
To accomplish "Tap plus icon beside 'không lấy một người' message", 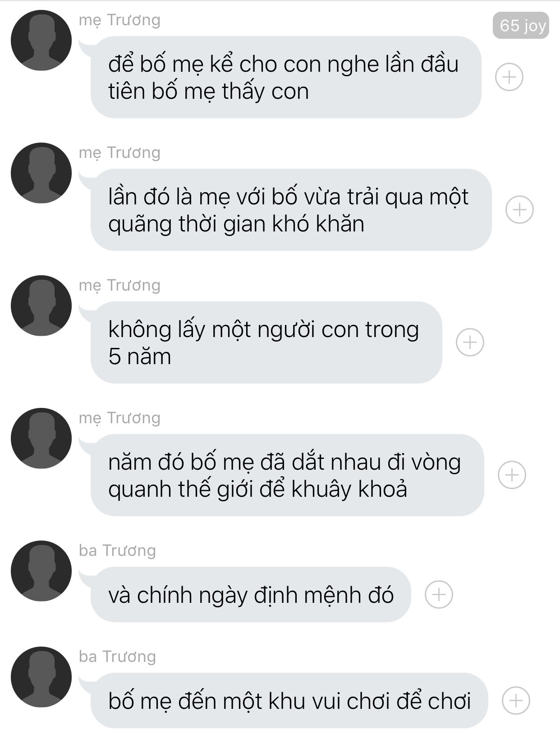I will (x=470, y=342).
